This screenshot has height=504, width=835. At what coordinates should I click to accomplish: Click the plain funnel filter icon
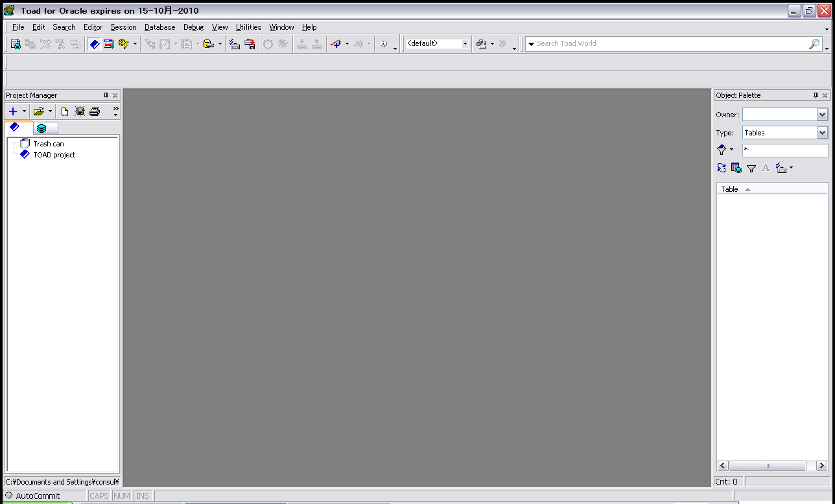point(751,168)
